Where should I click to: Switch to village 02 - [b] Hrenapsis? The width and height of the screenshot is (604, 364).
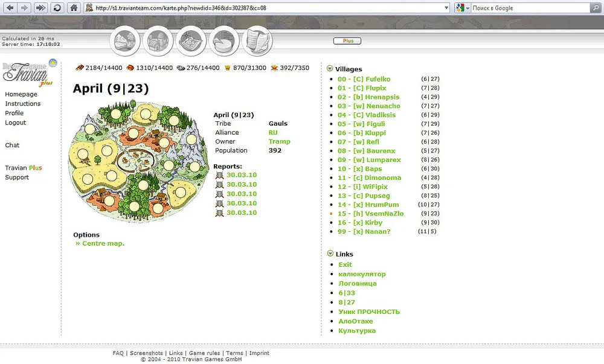click(x=368, y=97)
